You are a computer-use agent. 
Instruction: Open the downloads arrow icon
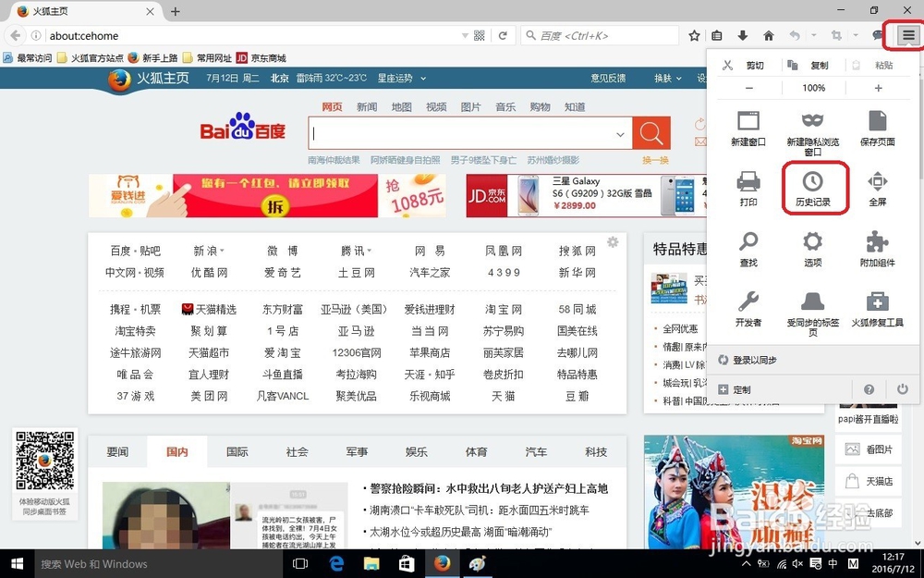point(743,35)
